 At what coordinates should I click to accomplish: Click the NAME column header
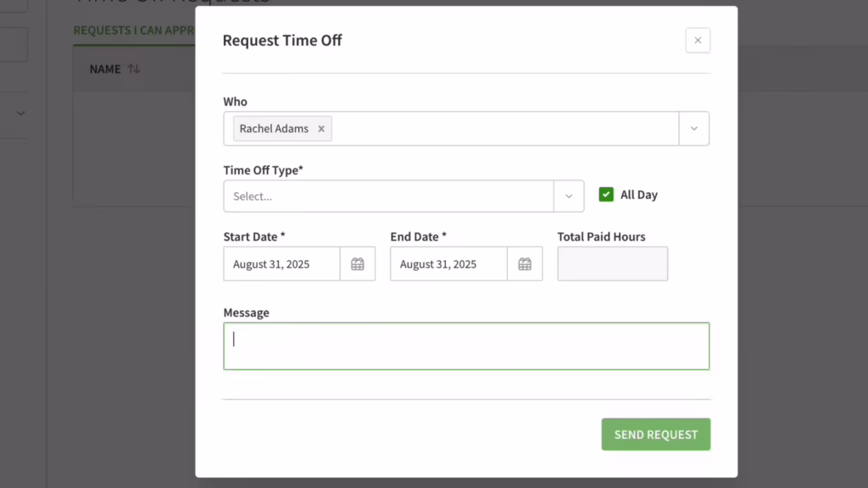coord(105,69)
